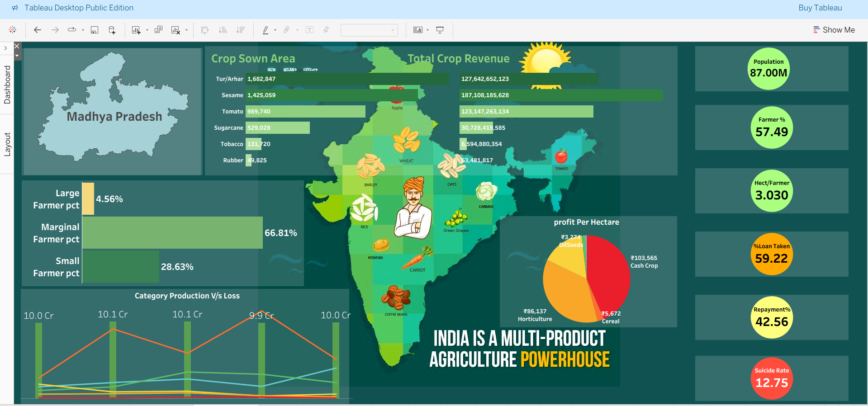Click the Redo forward arrow
Viewport: 868px width, 406px height.
pyautogui.click(x=55, y=30)
